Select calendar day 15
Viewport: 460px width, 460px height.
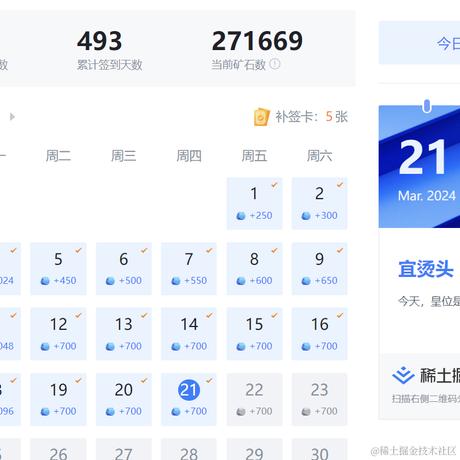(254, 334)
